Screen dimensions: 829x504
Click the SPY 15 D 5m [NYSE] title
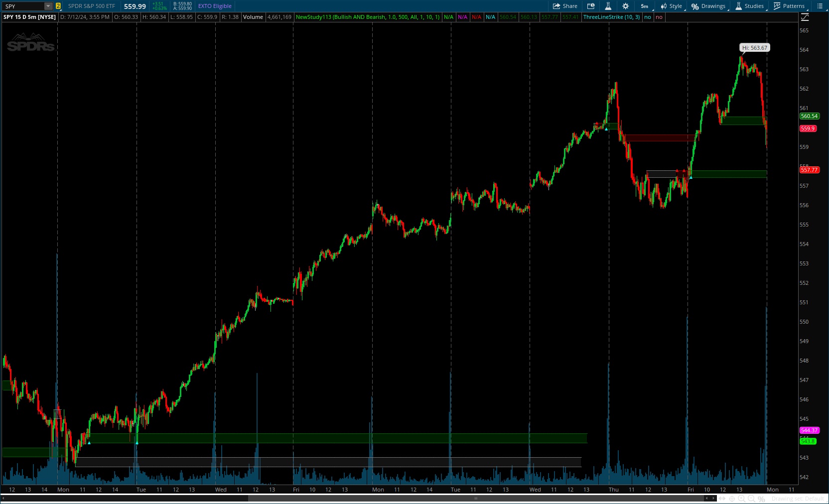[30, 17]
